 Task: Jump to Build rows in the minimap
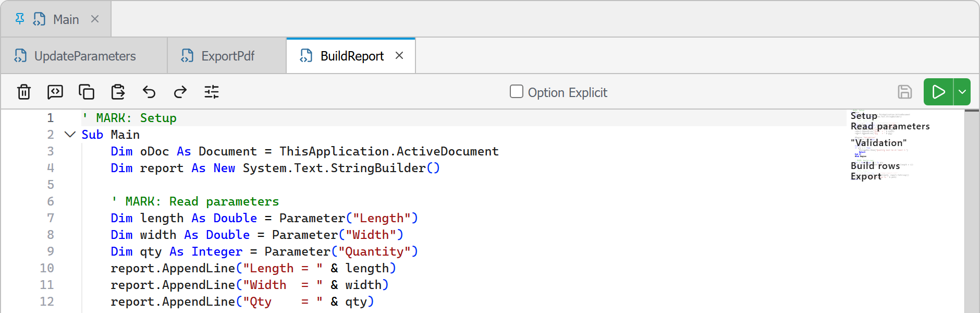click(875, 165)
